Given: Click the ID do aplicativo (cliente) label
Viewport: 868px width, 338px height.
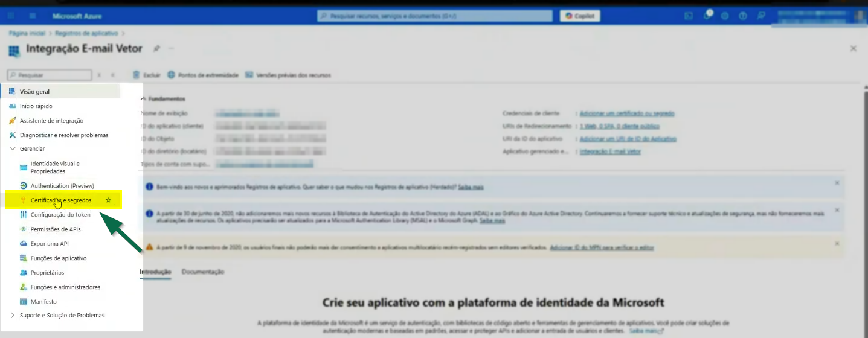Looking at the screenshot, I should pyautogui.click(x=172, y=126).
